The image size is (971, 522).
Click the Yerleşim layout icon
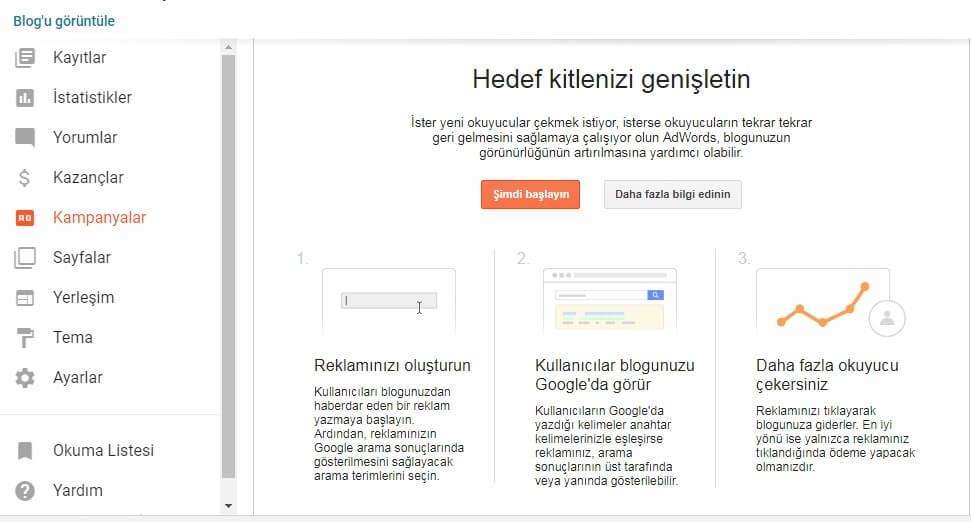click(x=25, y=298)
